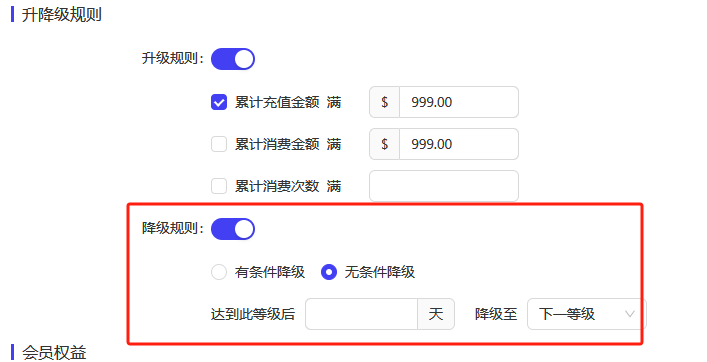The image size is (707, 362).
Task: Click the 升降级规则 section heading
Action: pyautogui.click(x=62, y=14)
